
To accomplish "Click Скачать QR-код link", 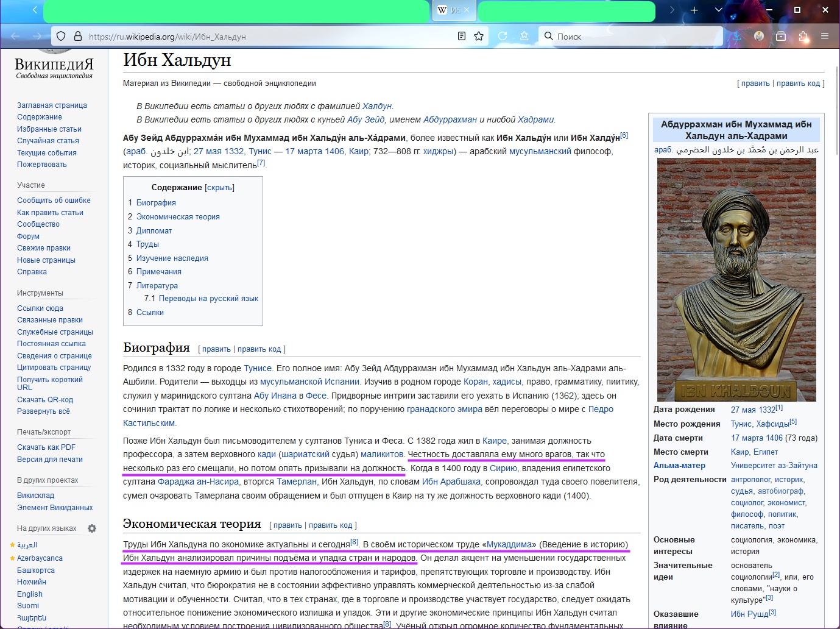I will [45, 400].
